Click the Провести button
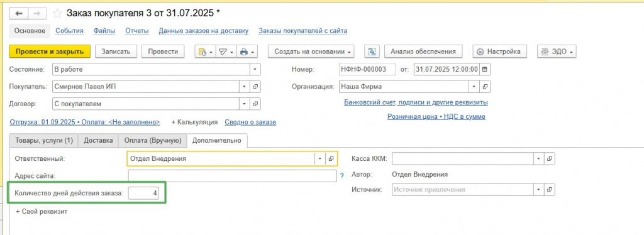 coord(163,52)
